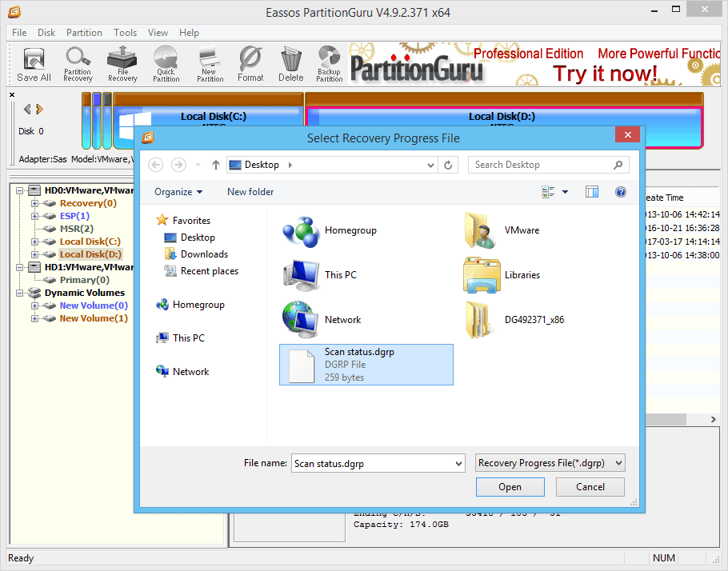Screen dimensions: 728x571
Task: Collapse the Dynamic Volumes tree node
Action: [19, 293]
